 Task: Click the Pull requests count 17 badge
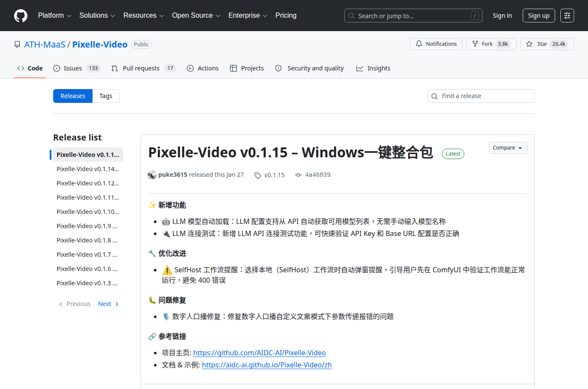pos(170,68)
